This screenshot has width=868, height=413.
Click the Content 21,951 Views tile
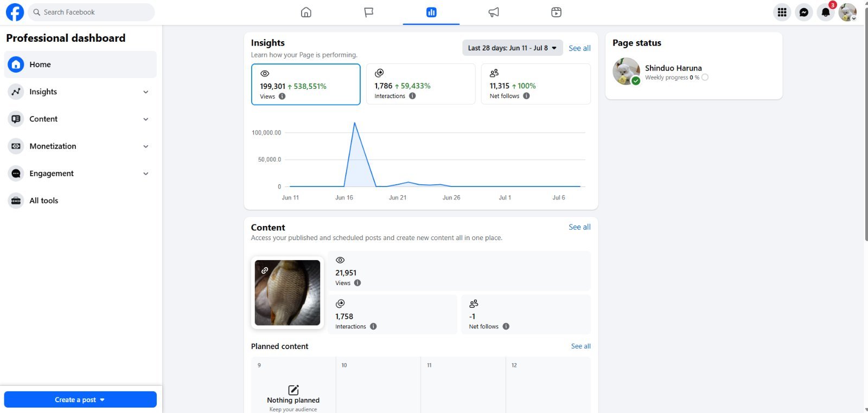[459, 271]
